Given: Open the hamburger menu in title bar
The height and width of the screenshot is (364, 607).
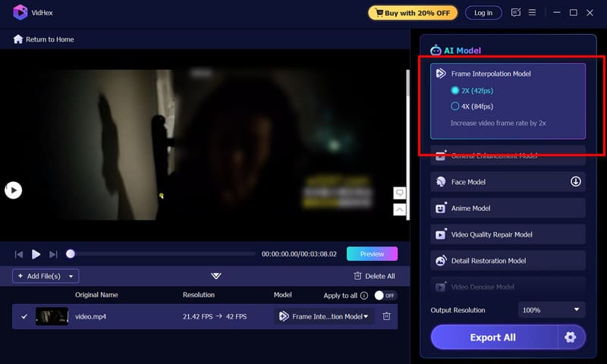Looking at the screenshot, I should coord(533,13).
